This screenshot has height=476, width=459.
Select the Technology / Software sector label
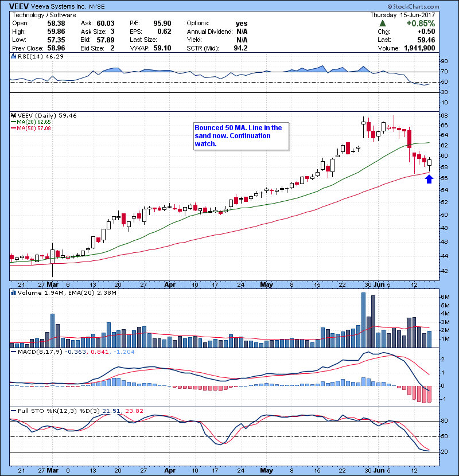click(44, 15)
